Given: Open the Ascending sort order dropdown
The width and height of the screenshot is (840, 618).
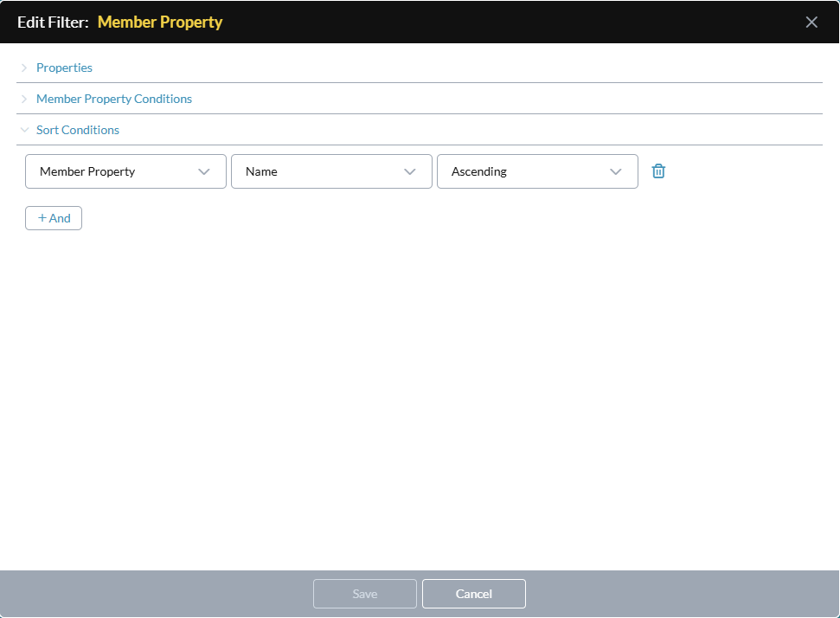Looking at the screenshot, I should click(537, 171).
